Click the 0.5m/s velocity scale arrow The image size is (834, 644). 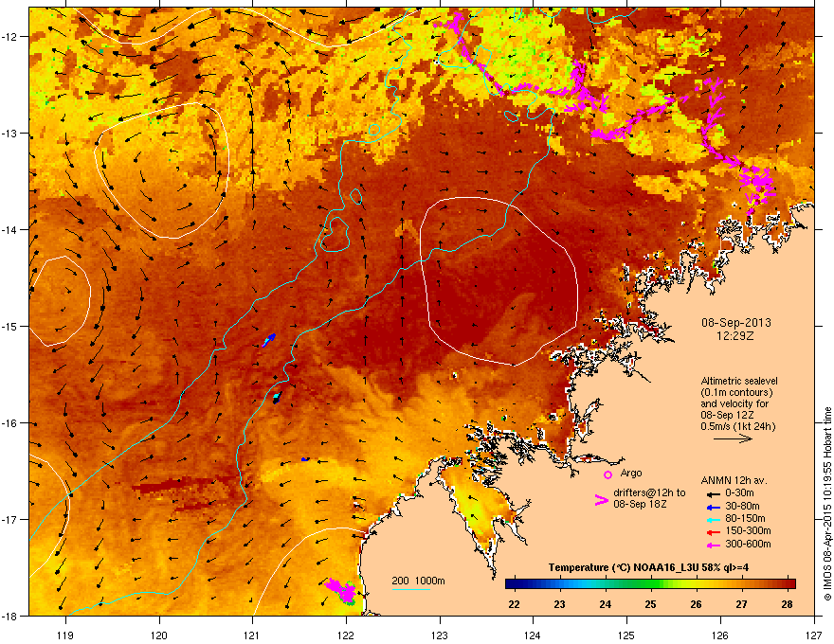733,438
